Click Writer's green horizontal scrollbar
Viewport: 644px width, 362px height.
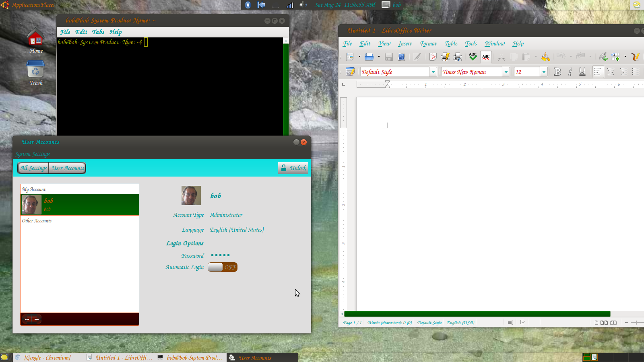477,314
